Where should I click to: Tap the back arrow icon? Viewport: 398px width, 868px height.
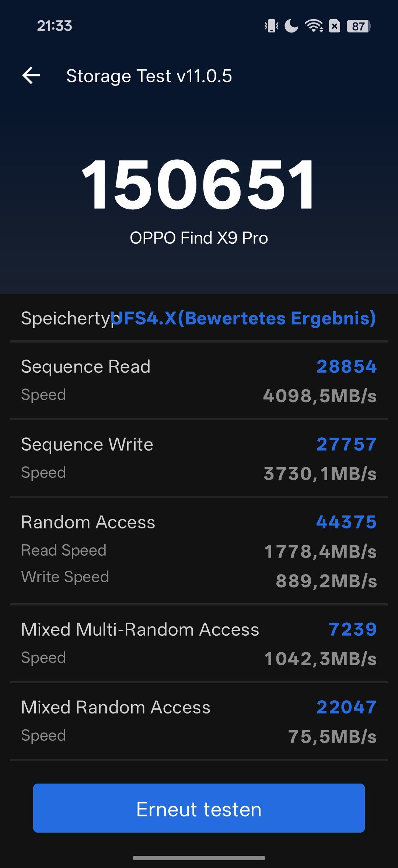pos(31,76)
